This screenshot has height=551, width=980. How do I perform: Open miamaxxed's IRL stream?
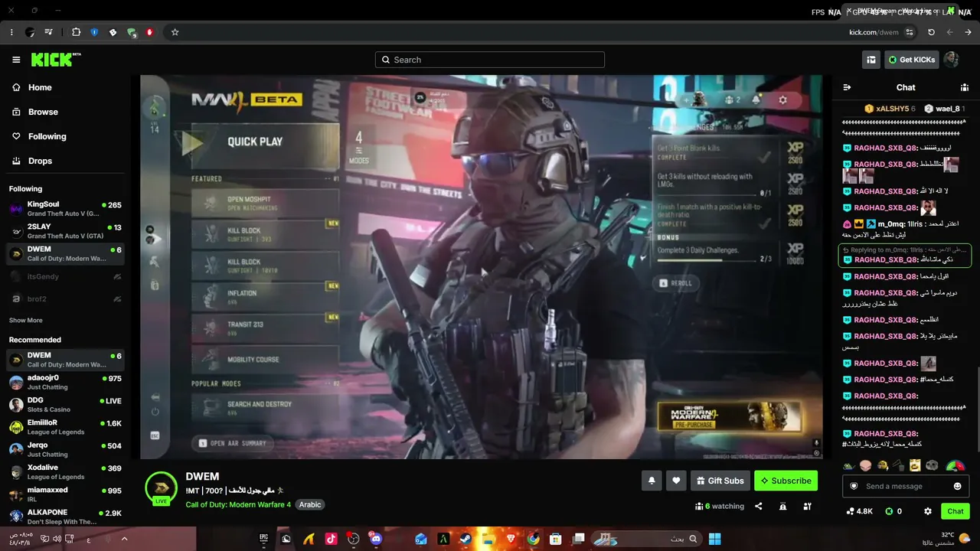coord(65,494)
